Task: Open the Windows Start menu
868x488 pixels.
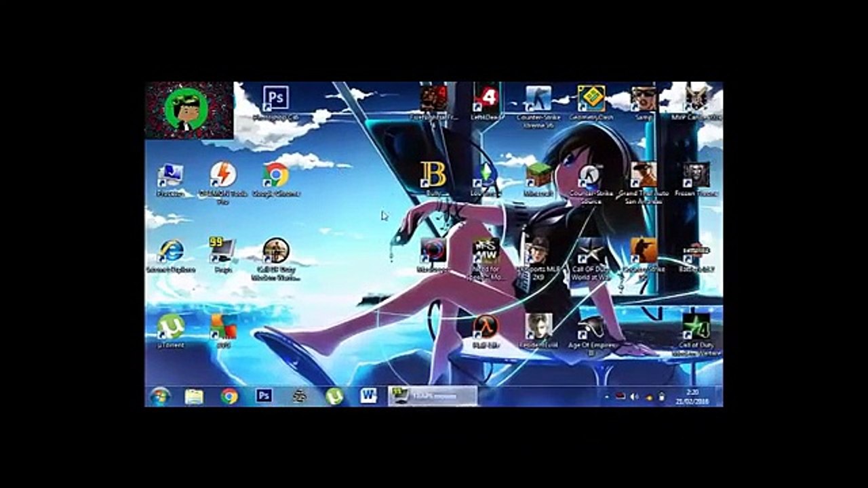Action: point(161,396)
